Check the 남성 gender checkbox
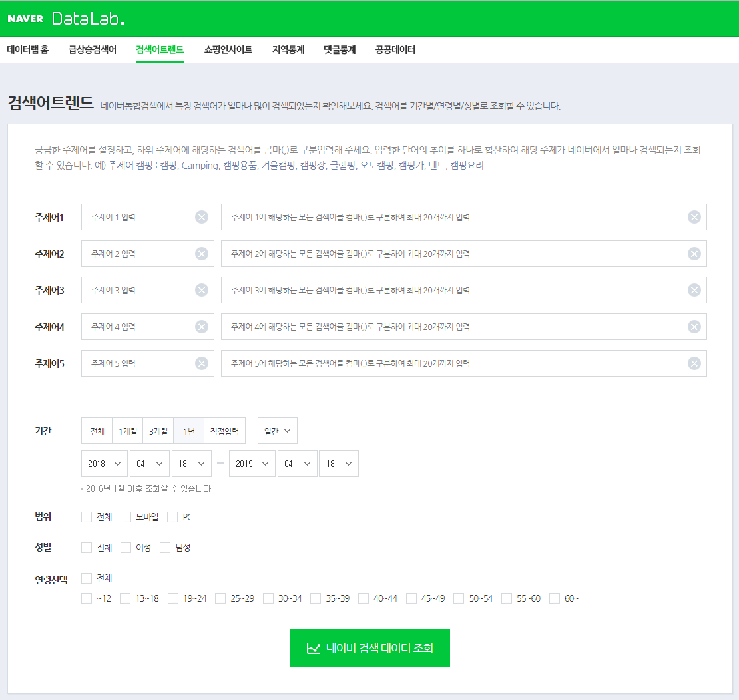 (165, 548)
